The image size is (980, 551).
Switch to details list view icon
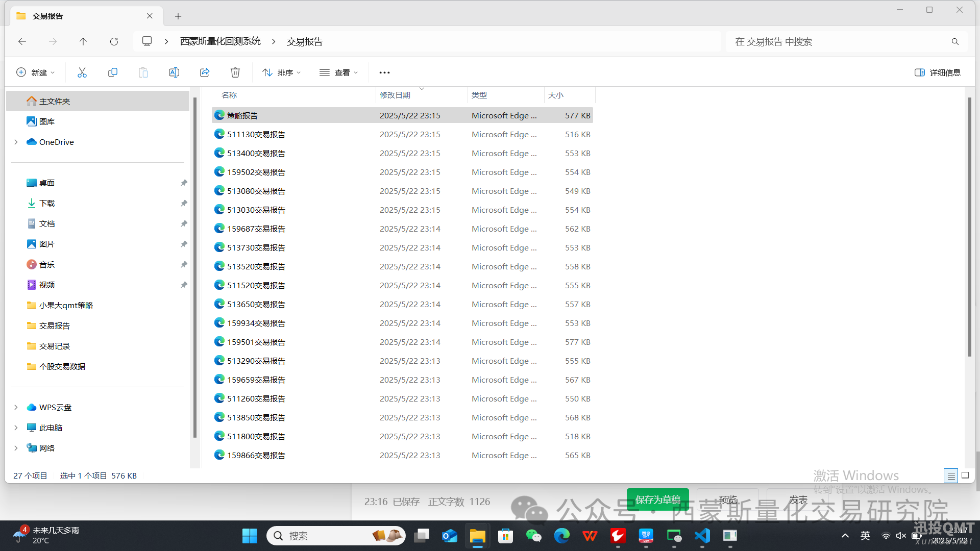[951, 475]
